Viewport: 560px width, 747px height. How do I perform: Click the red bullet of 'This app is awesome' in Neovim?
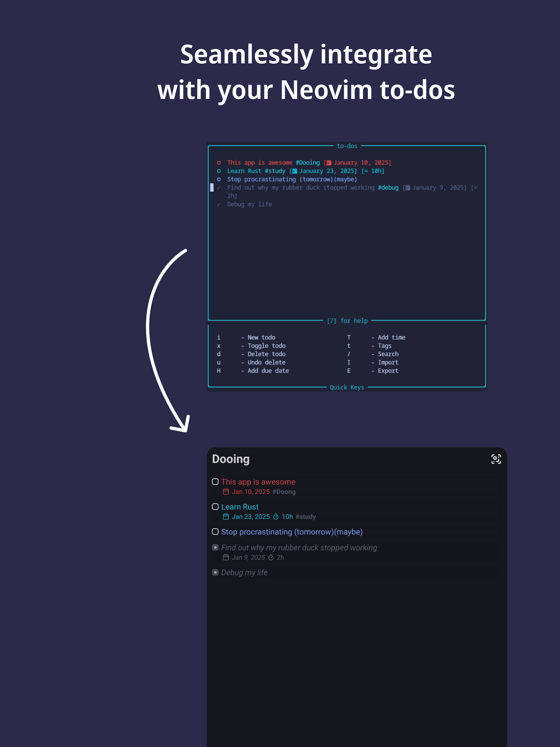(219, 163)
